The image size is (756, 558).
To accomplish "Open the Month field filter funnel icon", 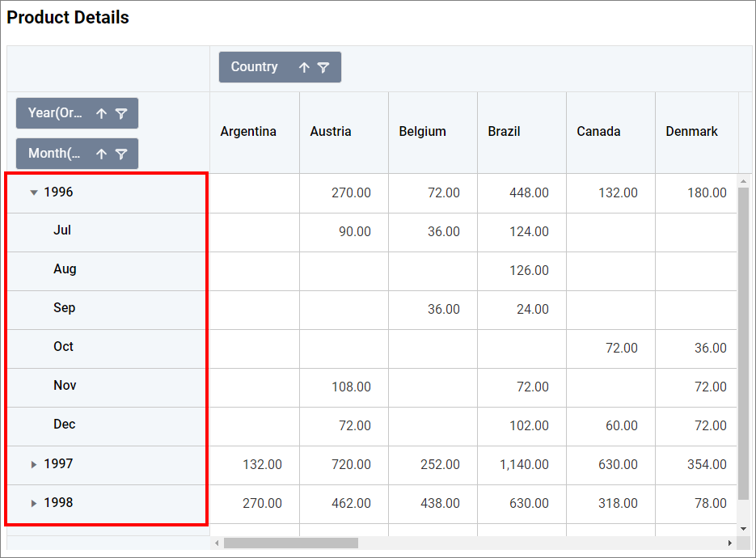I will tap(122, 154).
